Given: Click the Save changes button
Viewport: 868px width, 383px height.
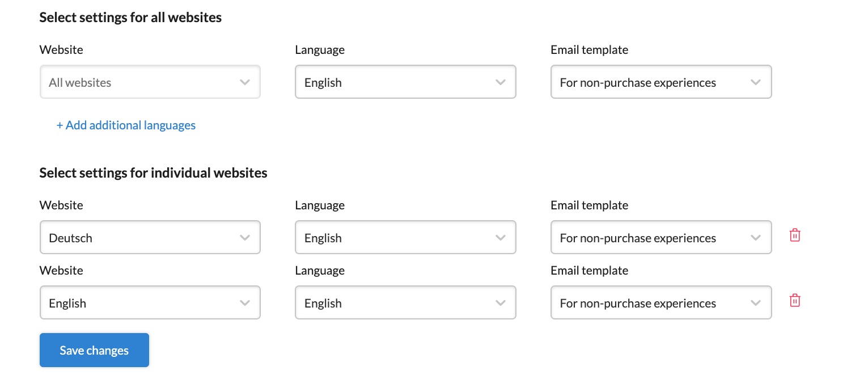Looking at the screenshot, I should [x=94, y=350].
